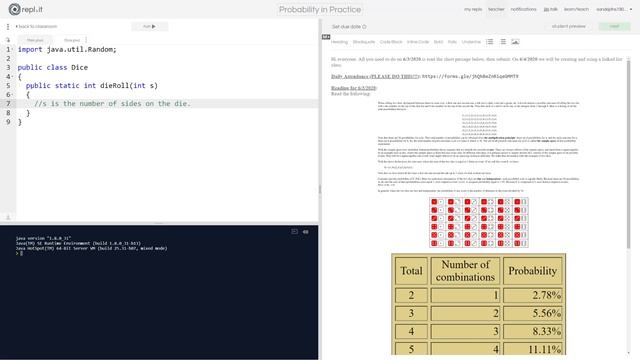Open repl talk in top navigation

551,9
